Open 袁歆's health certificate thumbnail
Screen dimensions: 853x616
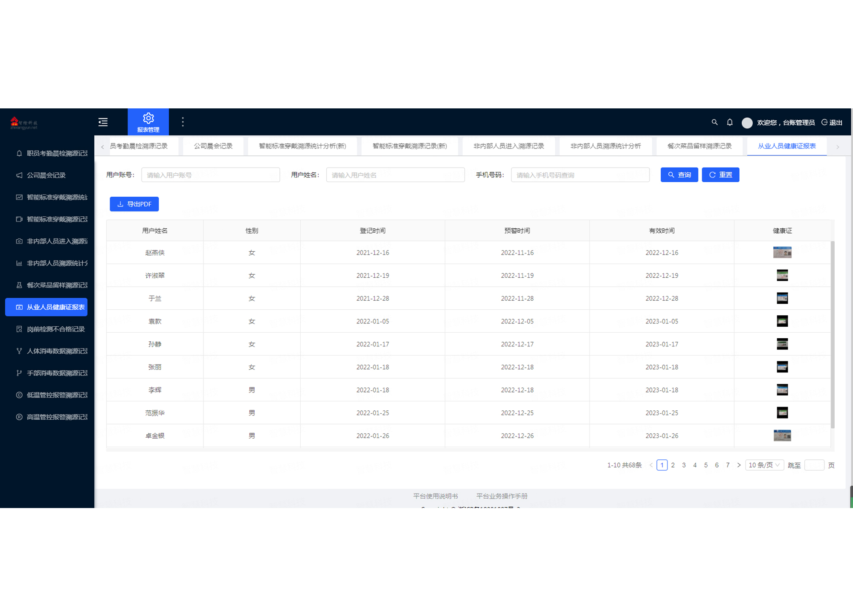(782, 321)
